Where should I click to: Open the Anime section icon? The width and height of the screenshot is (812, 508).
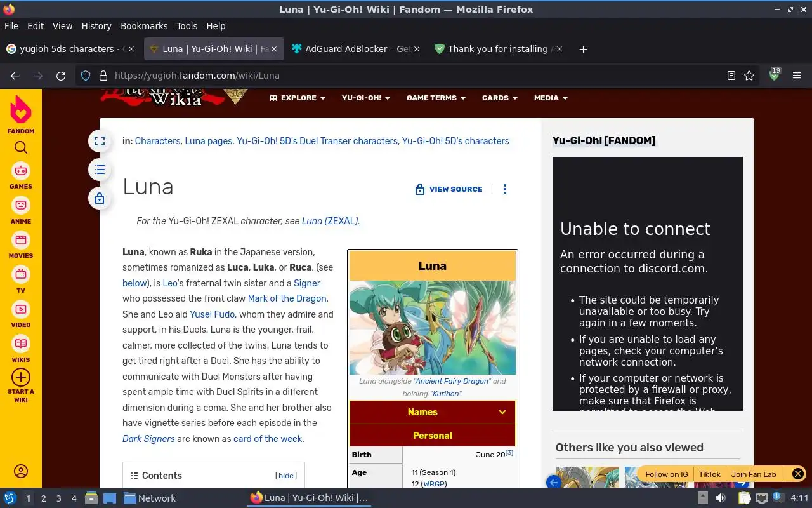(21, 205)
